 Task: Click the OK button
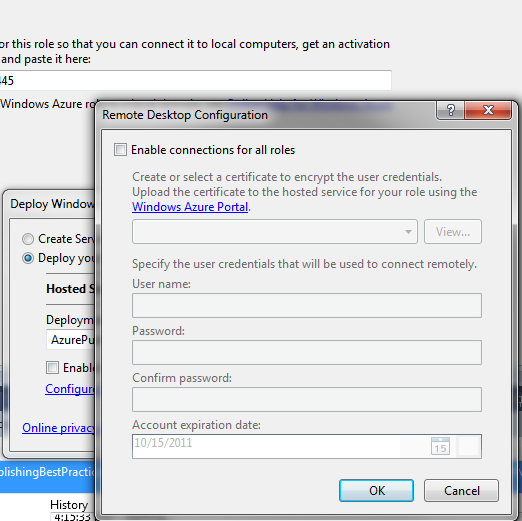coord(376,490)
